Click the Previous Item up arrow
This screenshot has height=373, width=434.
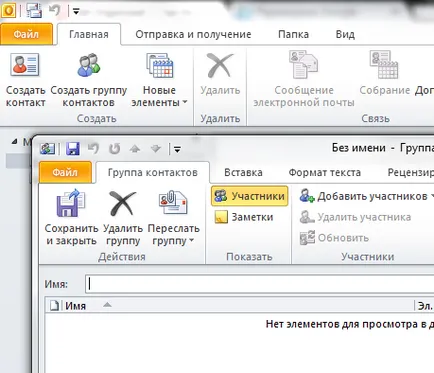[x=135, y=148]
